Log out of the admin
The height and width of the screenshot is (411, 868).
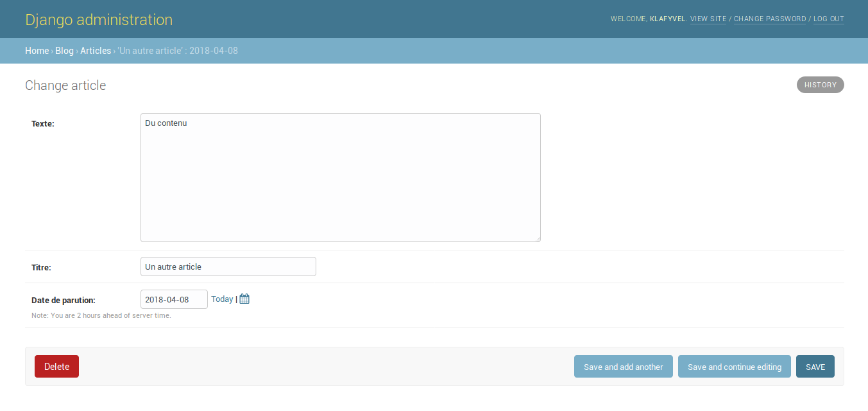click(x=828, y=19)
